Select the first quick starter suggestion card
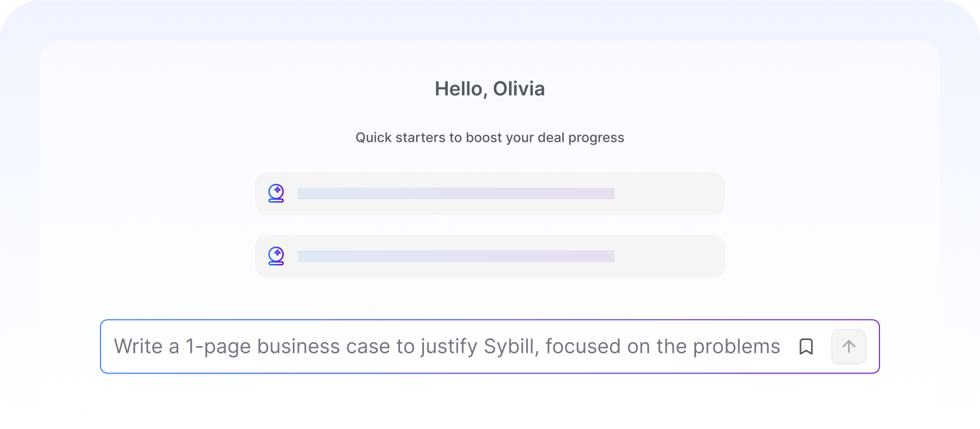Image resolution: width=980 pixels, height=429 pixels. (x=489, y=193)
